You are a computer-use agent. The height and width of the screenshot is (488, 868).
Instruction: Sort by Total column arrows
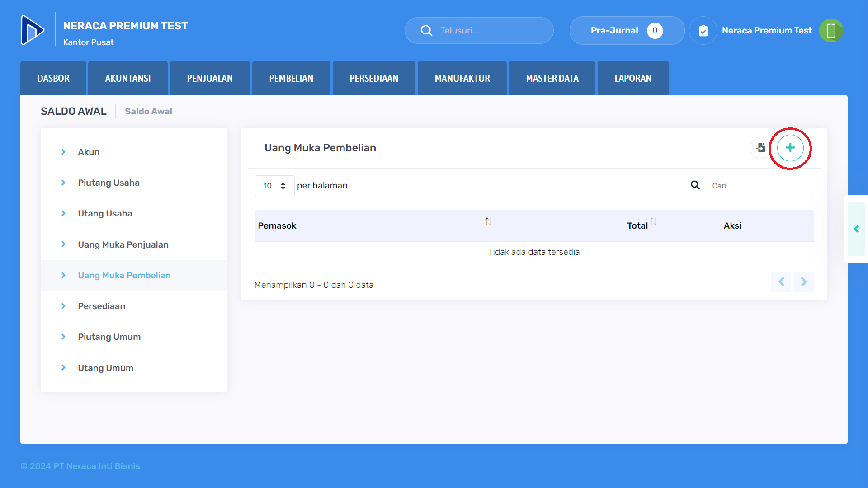[x=653, y=221]
